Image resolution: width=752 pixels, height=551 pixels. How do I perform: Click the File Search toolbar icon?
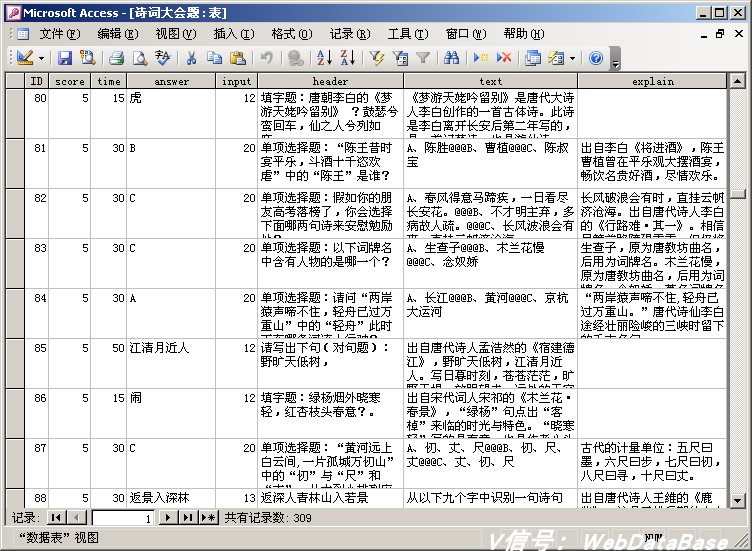tap(88, 58)
